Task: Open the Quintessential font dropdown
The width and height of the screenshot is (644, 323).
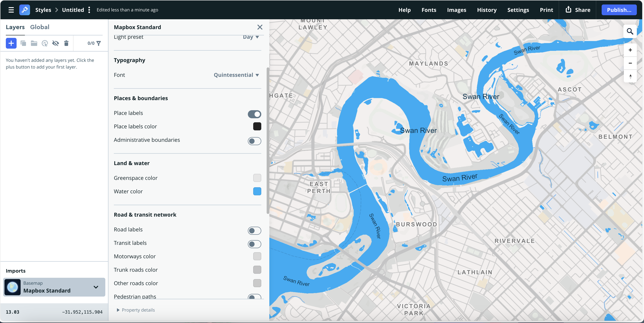Action: click(236, 75)
